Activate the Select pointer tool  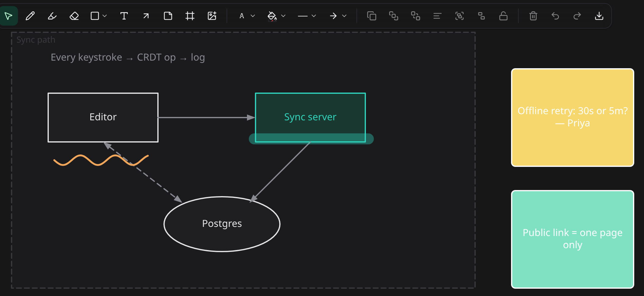click(x=9, y=16)
